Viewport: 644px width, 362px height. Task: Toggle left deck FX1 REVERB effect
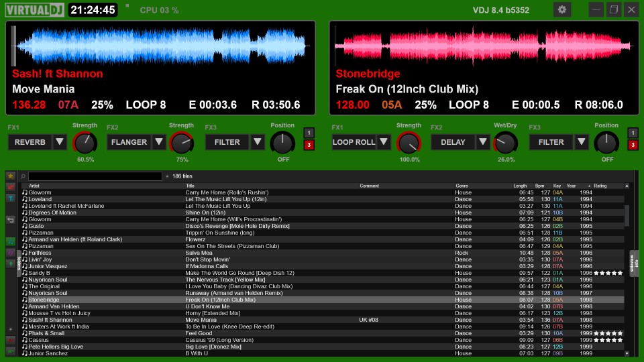[x=30, y=142]
